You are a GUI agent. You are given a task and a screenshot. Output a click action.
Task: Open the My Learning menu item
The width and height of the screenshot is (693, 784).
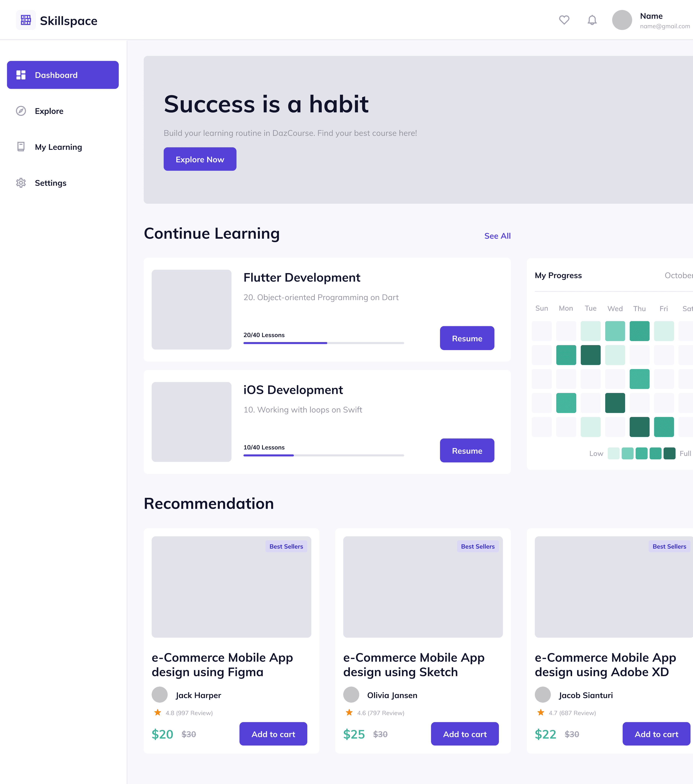tap(58, 147)
